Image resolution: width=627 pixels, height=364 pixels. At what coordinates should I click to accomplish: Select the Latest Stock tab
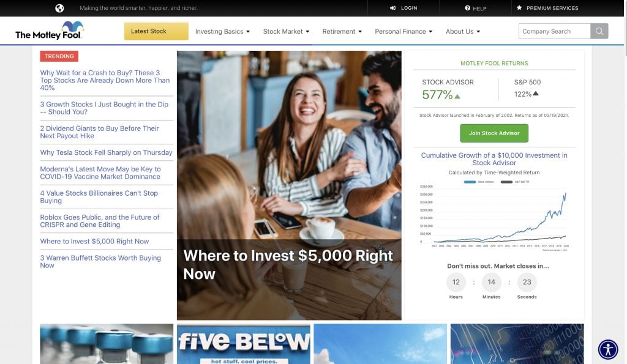tap(156, 31)
